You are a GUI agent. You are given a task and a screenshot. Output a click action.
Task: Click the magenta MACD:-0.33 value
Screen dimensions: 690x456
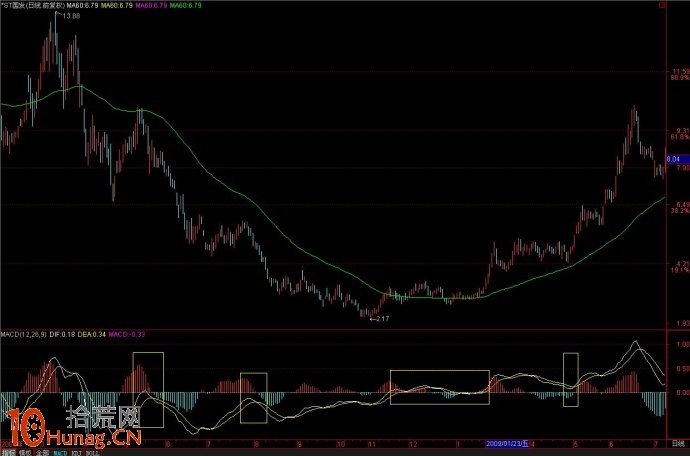[127, 335]
